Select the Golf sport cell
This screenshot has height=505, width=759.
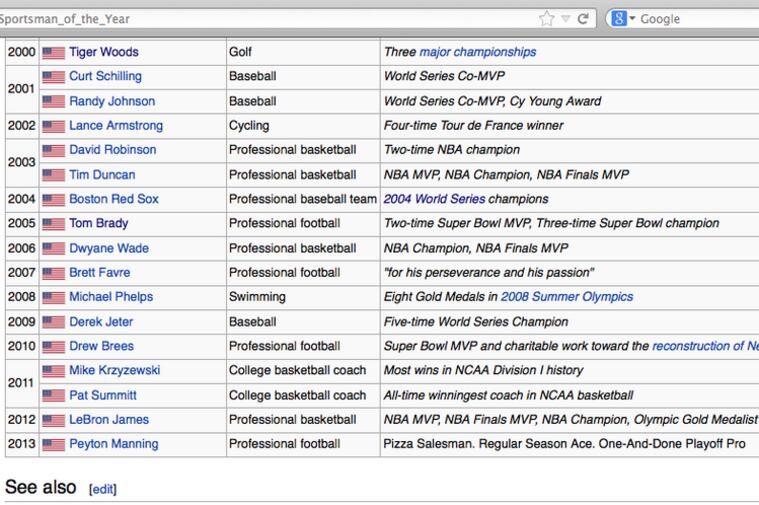303,52
